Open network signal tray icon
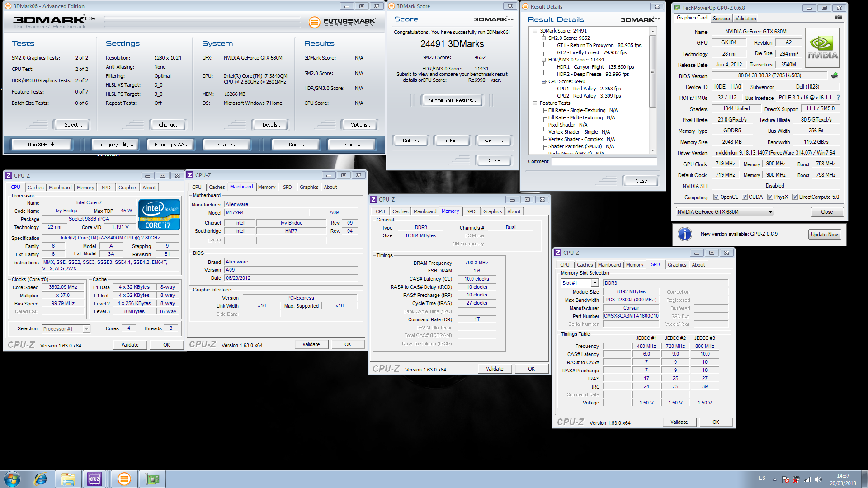 click(807, 479)
